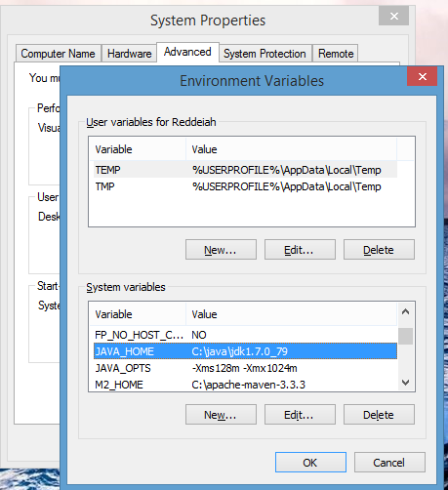
Task: Click Variable column header in system variables
Action: click(137, 314)
